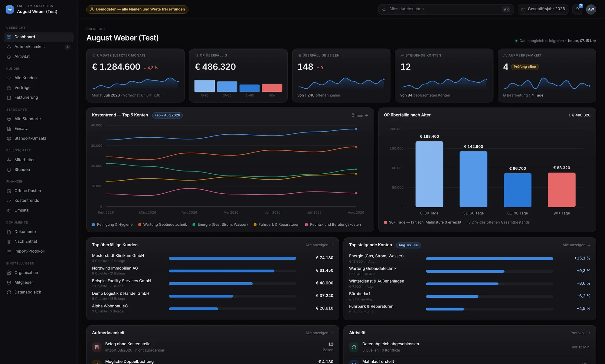Toggle Energie (Gas, Strom, Wasser) legend entry
Viewport: 605px width, 364px height.
pyautogui.click(x=220, y=225)
